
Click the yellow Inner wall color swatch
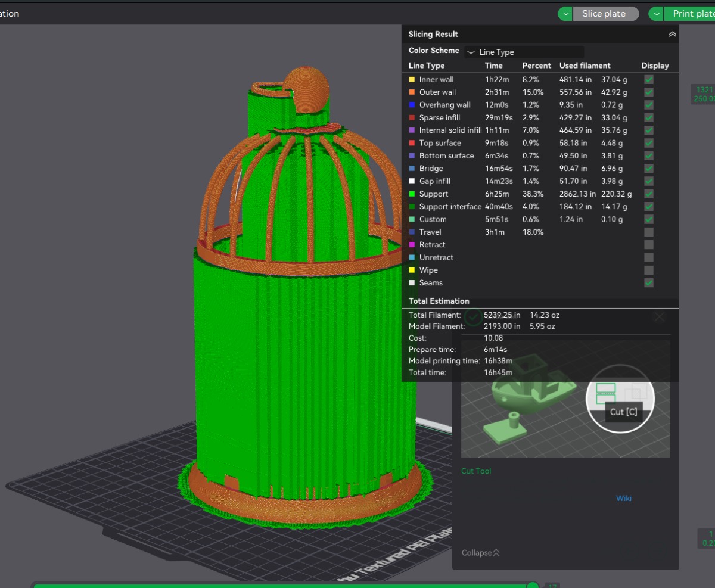(412, 79)
